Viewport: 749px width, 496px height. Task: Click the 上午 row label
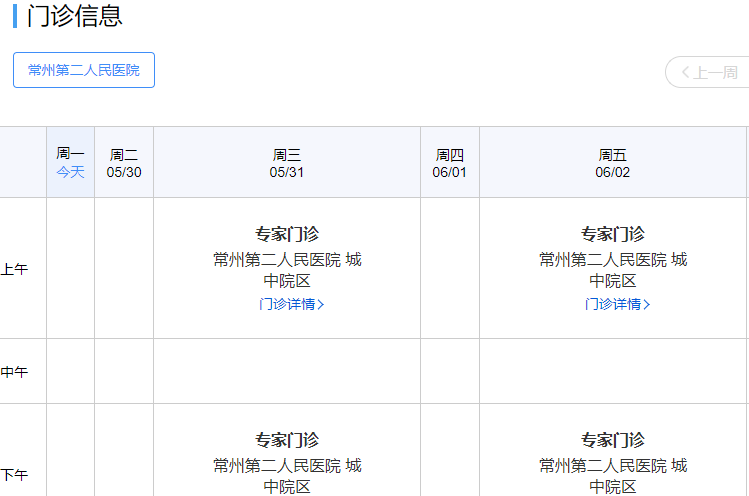pyautogui.click(x=14, y=269)
